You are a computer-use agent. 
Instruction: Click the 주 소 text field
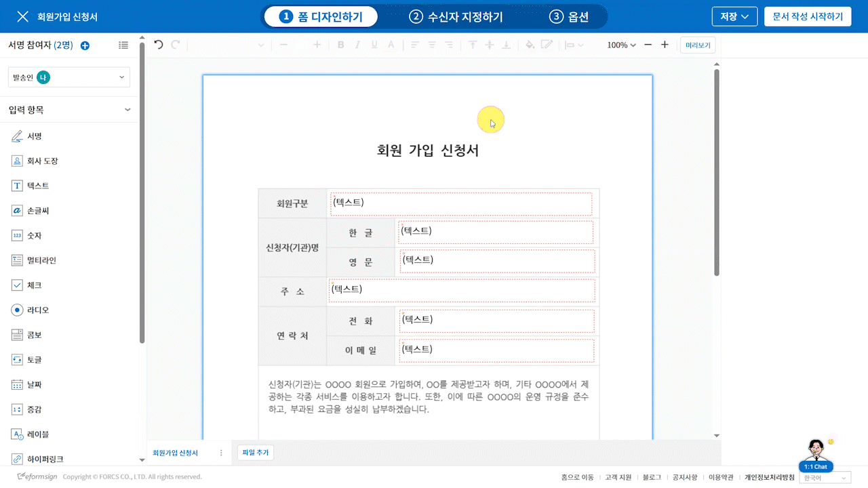click(461, 290)
